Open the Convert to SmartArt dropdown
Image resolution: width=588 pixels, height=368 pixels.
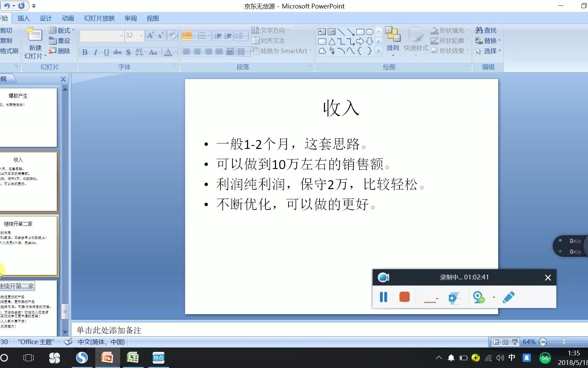(x=282, y=51)
